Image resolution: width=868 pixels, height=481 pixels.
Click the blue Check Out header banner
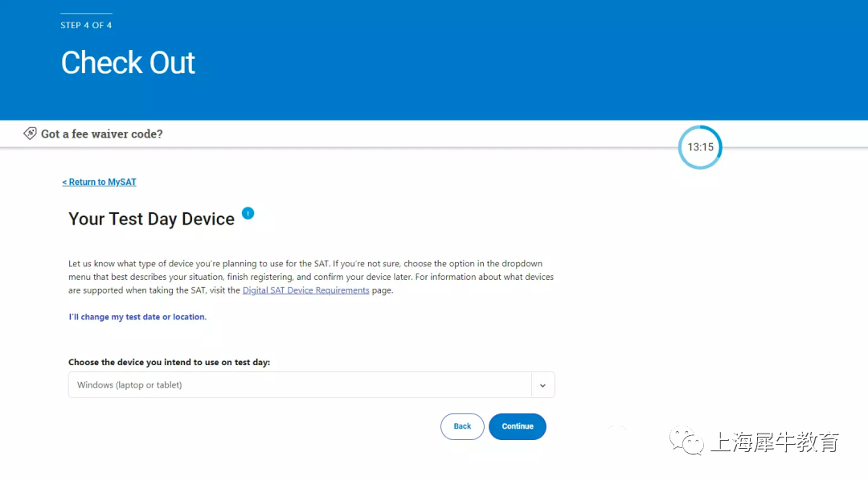click(x=434, y=60)
